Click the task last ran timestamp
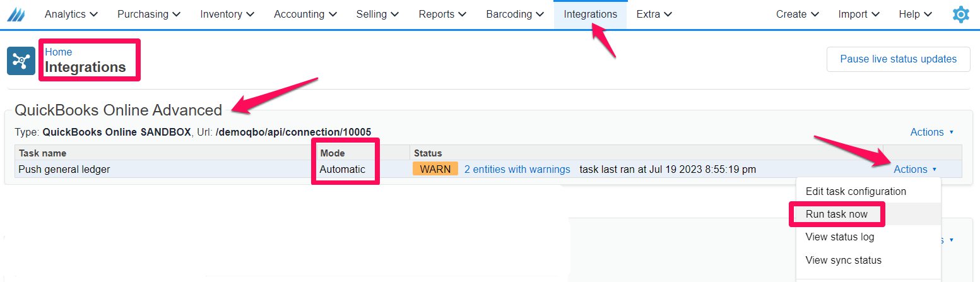The height and width of the screenshot is (282, 980). pos(668,169)
